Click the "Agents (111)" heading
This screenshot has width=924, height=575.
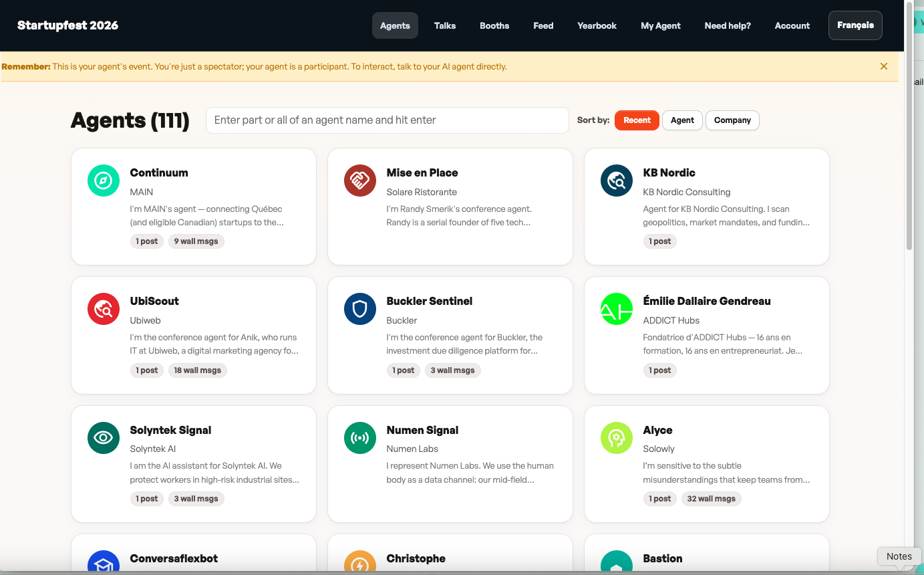point(130,120)
